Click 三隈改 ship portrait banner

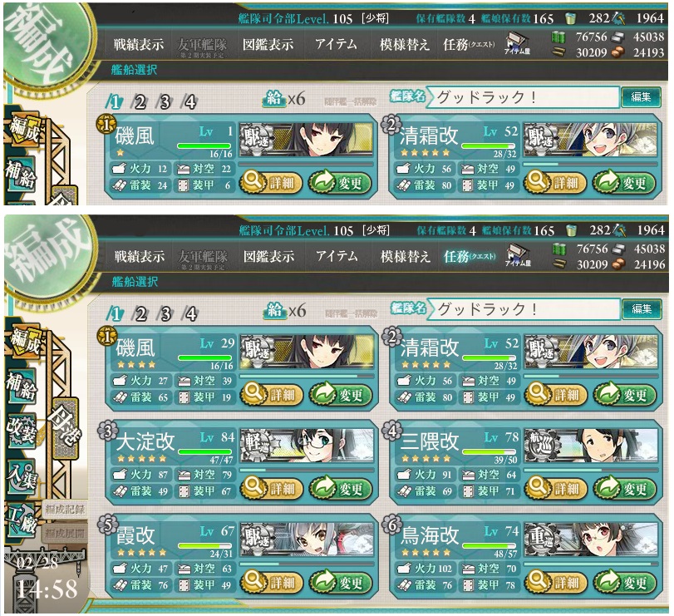coord(591,445)
